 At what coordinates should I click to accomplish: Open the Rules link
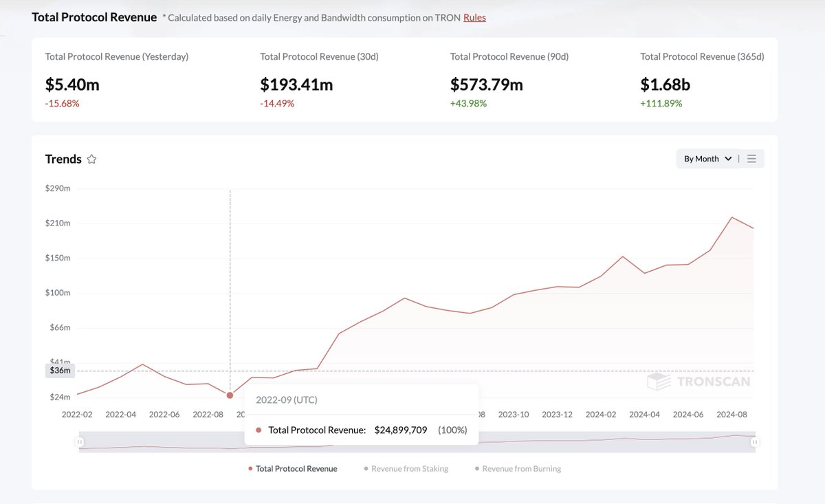coord(474,17)
